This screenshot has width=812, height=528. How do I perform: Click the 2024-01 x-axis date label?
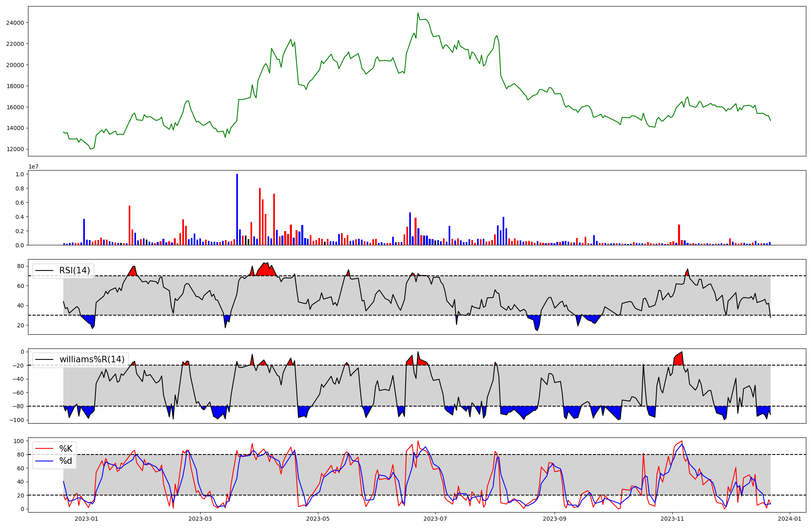[790, 519]
